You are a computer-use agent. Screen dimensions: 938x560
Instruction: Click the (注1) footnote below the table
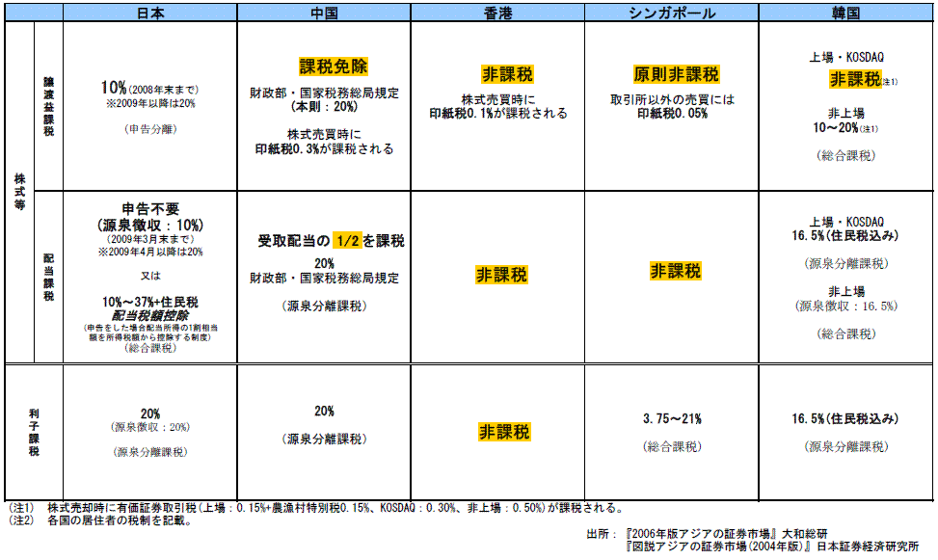pos(21,507)
